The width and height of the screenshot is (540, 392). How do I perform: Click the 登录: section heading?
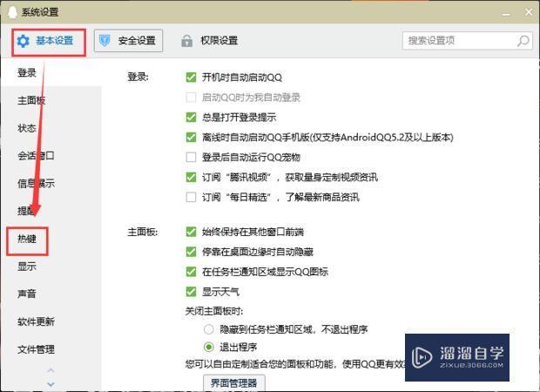click(x=138, y=77)
